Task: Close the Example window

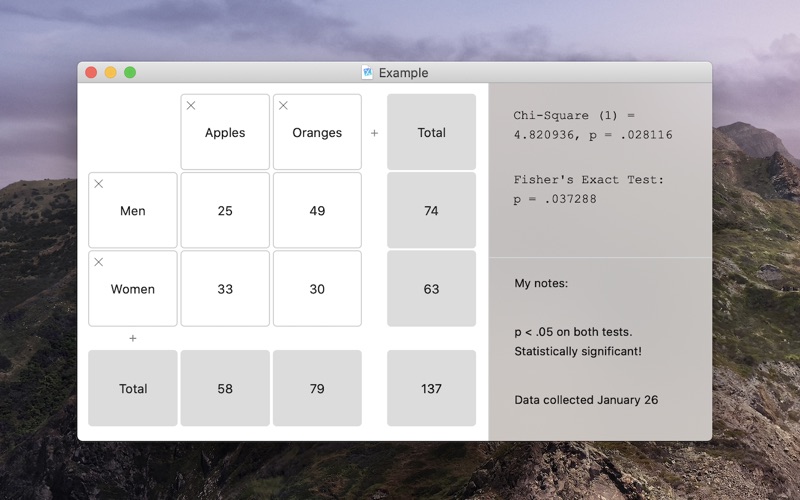Action: coord(91,72)
